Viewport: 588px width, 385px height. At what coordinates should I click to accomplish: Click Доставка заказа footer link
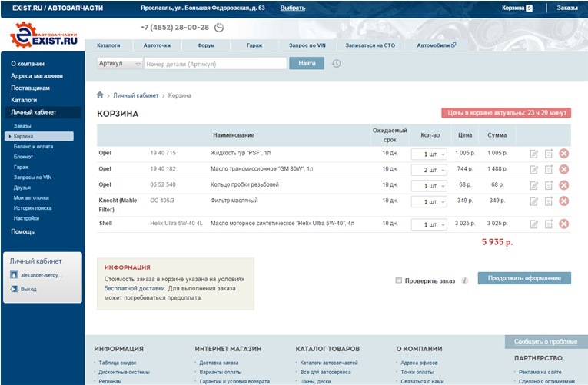[x=219, y=363]
